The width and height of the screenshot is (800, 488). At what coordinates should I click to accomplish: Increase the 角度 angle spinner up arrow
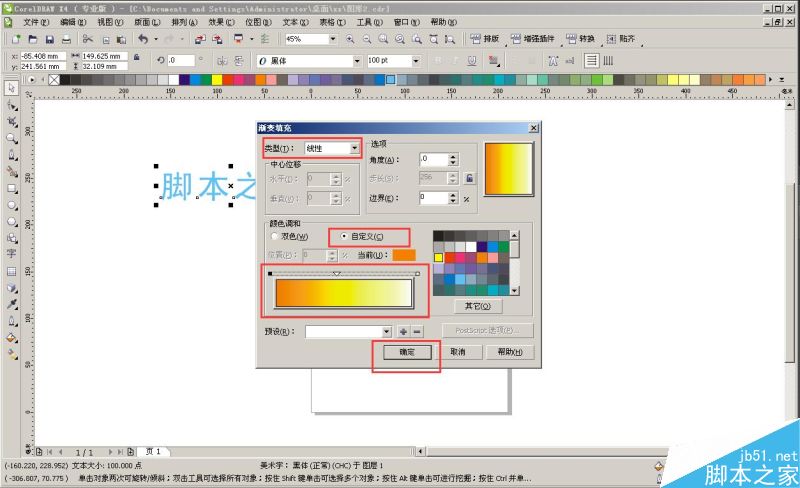pos(453,156)
